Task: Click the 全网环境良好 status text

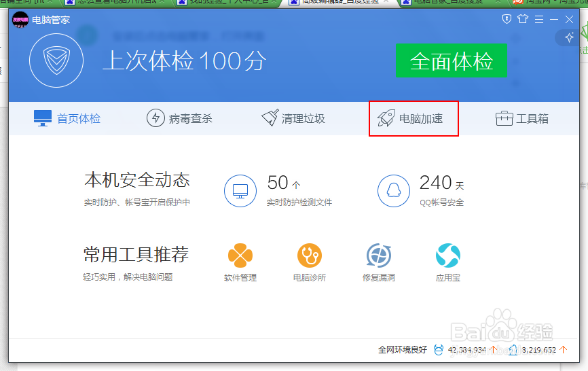Action: [403, 350]
